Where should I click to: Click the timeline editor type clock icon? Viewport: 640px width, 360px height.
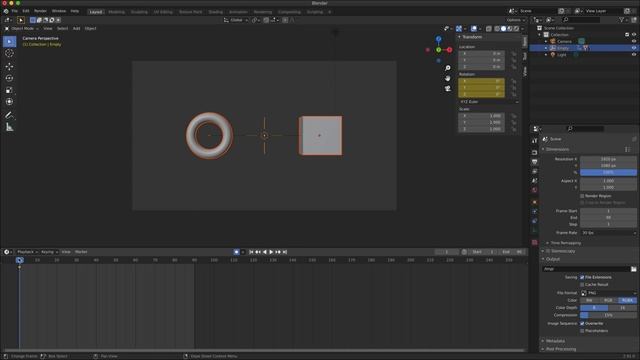click(x=7, y=252)
